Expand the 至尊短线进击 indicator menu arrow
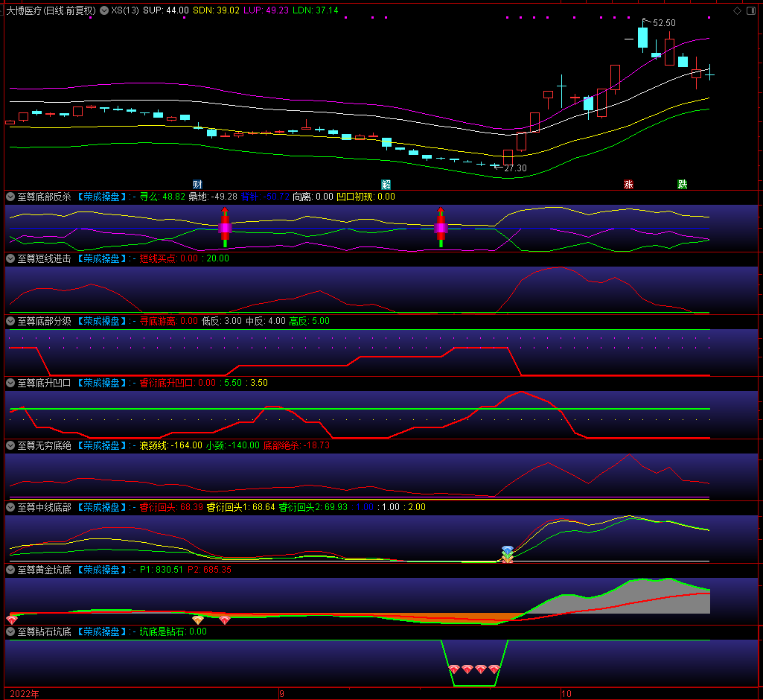This screenshot has height=700, width=763. (x=10, y=258)
